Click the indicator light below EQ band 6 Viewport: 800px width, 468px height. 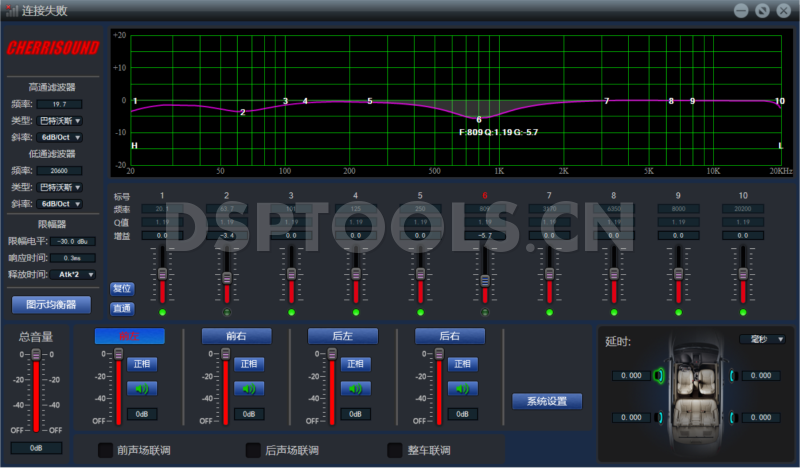pos(485,312)
